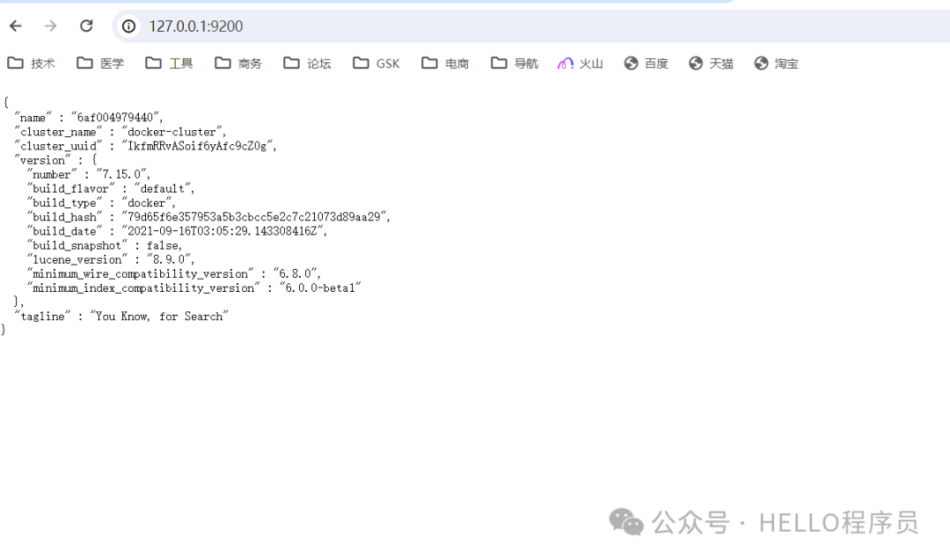
Task: Open the 商务 bookmark folder
Action: click(238, 63)
